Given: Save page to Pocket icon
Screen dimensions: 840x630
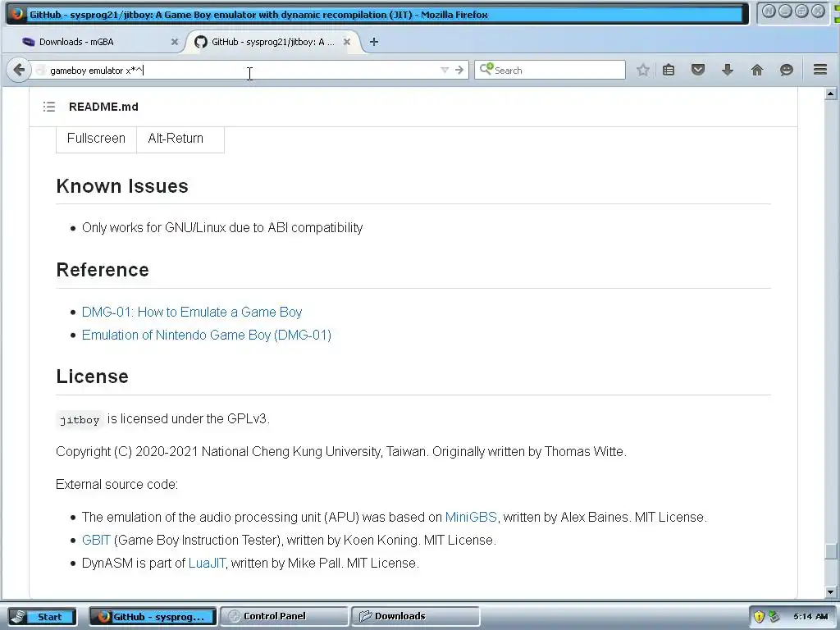Looking at the screenshot, I should [697, 70].
